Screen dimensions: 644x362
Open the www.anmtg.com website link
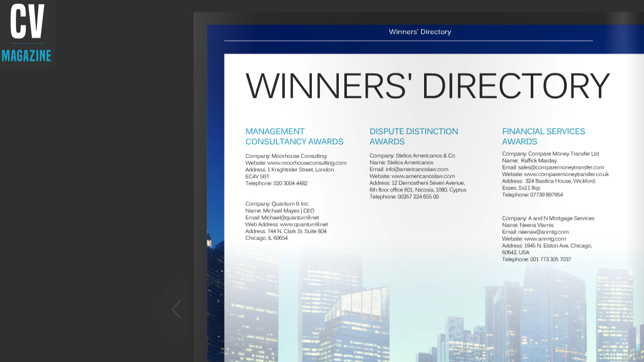[545, 238]
